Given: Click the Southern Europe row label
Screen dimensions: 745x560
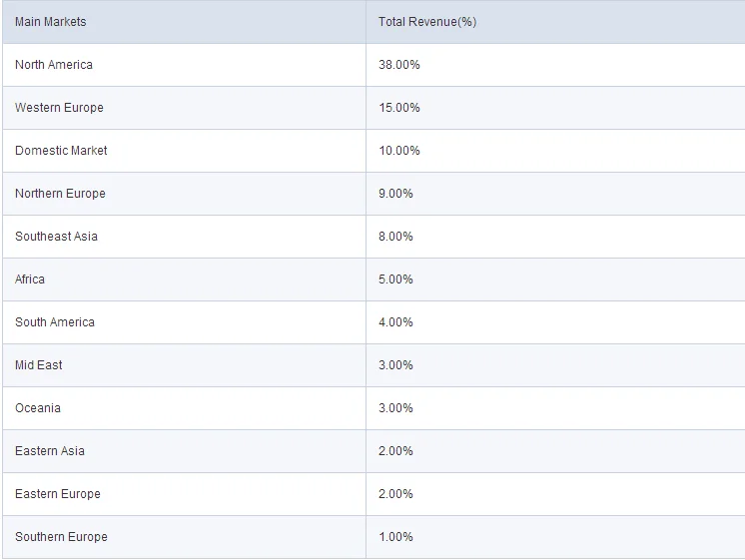Looking at the screenshot, I should [x=61, y=537].
